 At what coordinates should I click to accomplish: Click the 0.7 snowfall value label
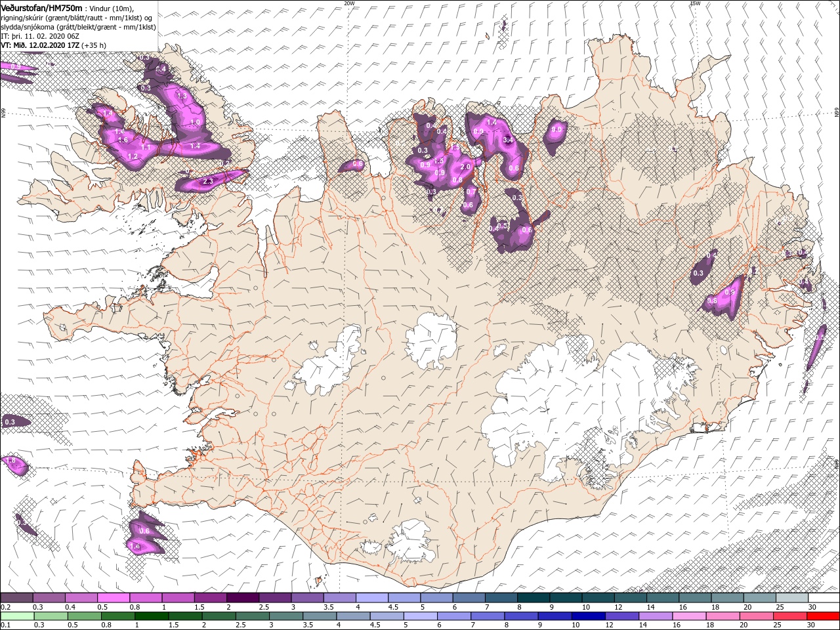click(x=470, y=191)
